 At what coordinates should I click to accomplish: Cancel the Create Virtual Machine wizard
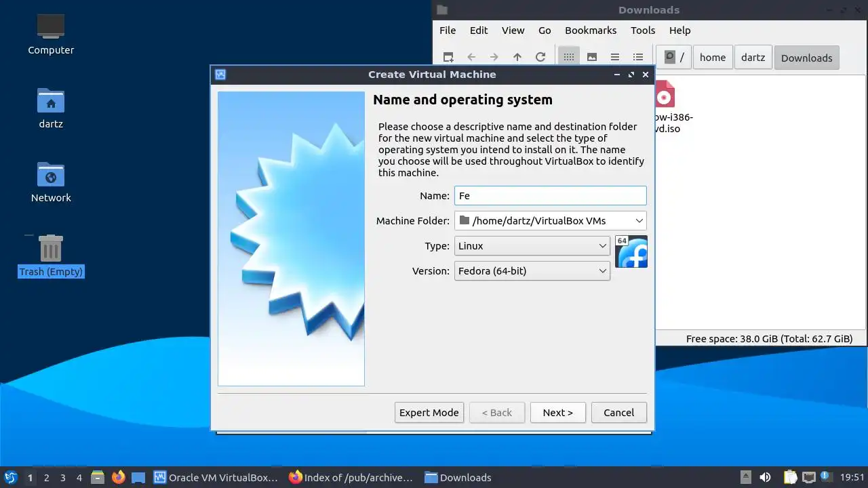pos(619,413)
